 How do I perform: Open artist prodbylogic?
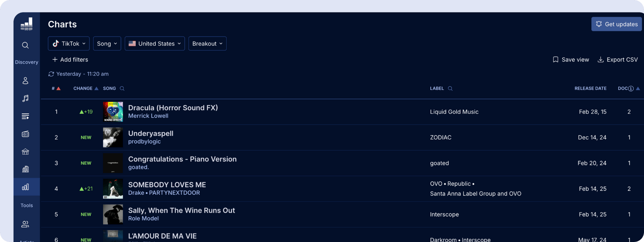[144, 142]
